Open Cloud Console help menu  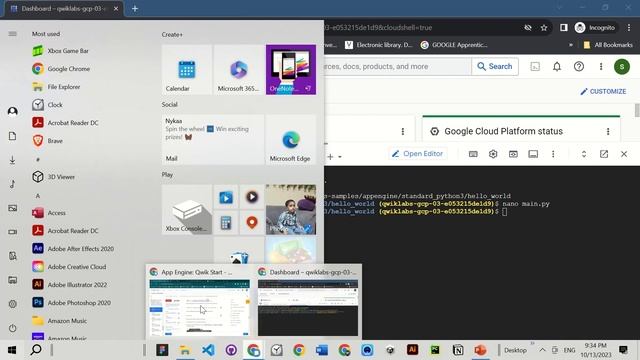[579, 67]
